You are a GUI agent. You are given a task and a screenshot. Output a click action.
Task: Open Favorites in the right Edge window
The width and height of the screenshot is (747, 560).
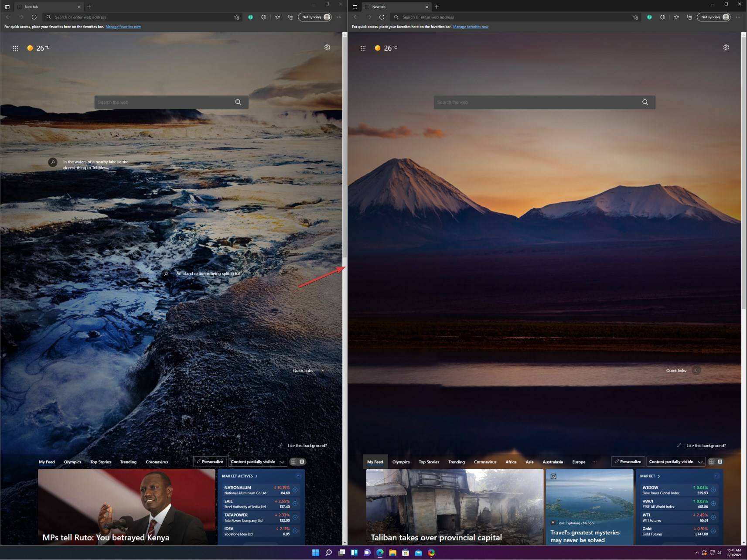coord(676,17)
